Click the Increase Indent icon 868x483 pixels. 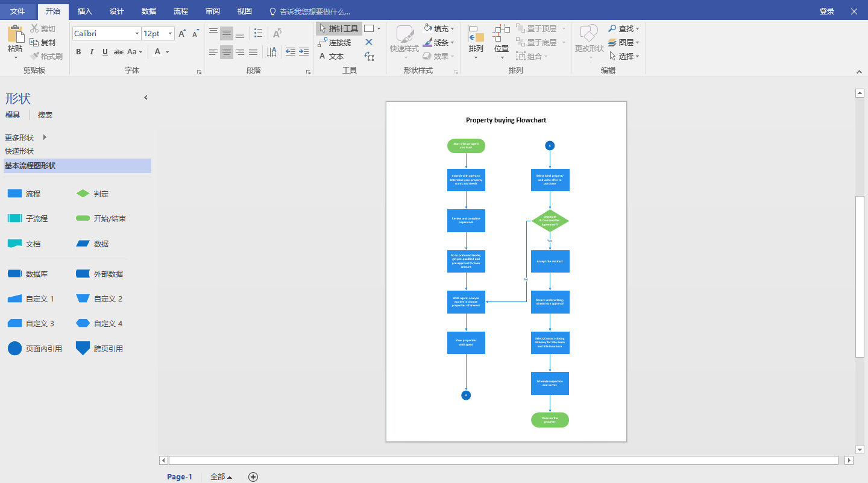(x=304, y=52)
